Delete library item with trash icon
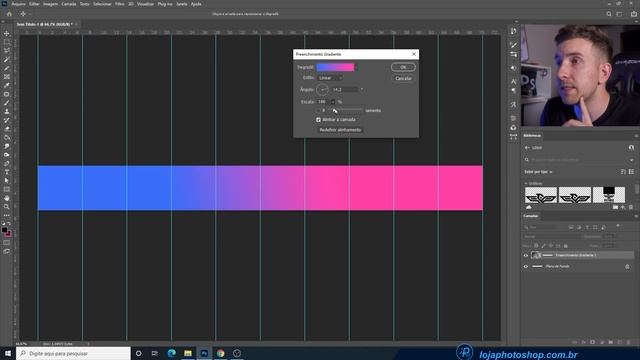The height and width of the screenshot is (360, 640). [631, 208]
